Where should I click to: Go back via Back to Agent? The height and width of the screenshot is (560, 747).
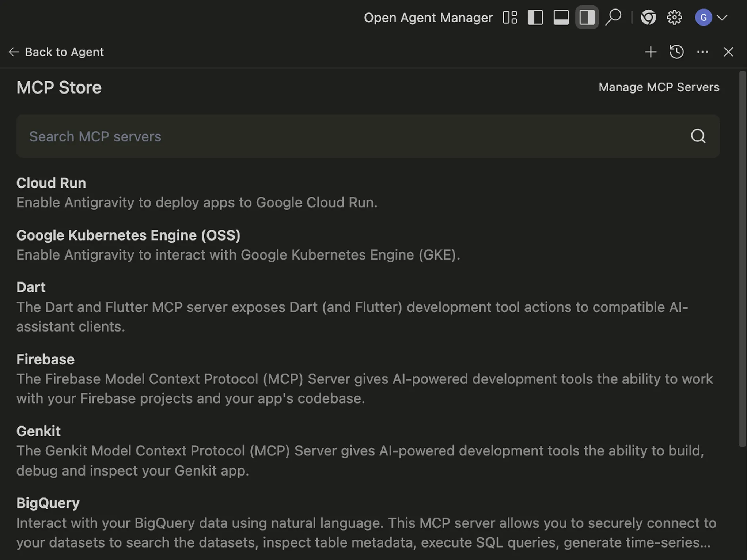point(56,52)
